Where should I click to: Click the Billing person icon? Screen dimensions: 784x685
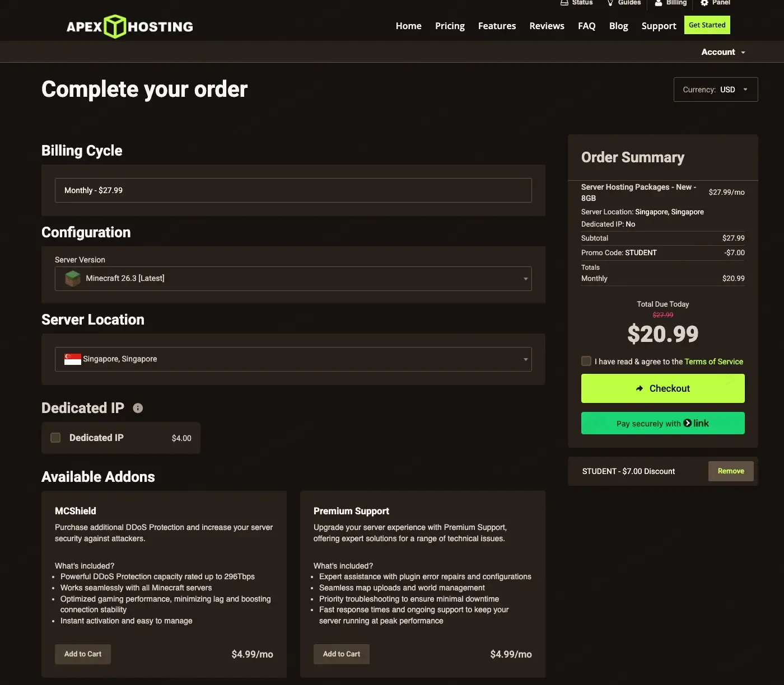coord(659,3)
